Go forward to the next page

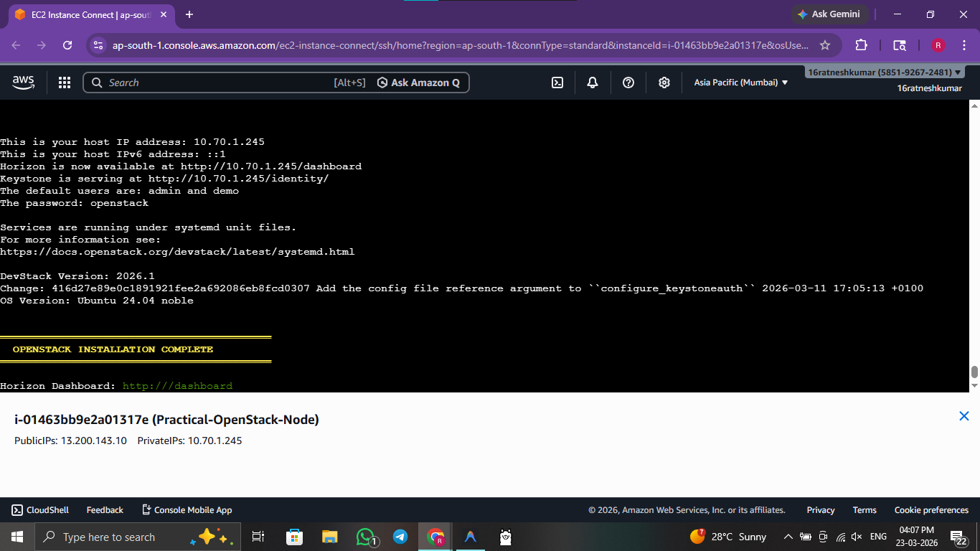(42, 45)
